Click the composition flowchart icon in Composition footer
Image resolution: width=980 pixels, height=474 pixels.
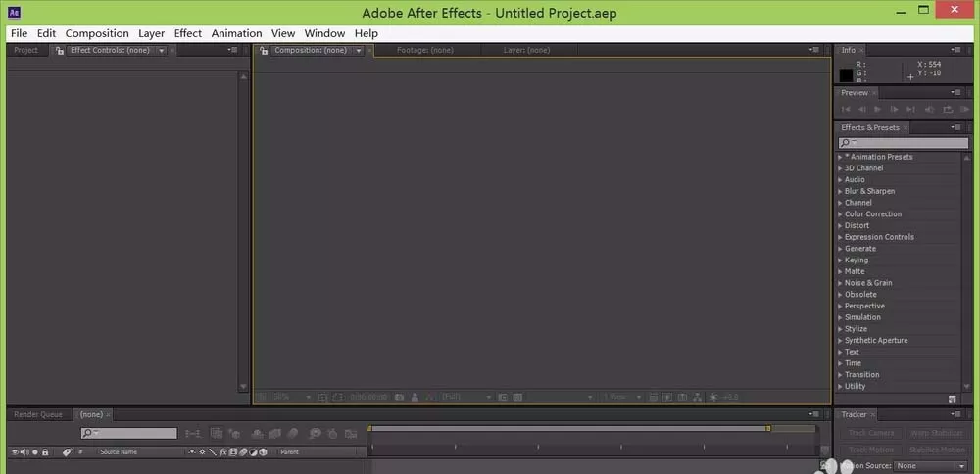click(x=697, y=397)
